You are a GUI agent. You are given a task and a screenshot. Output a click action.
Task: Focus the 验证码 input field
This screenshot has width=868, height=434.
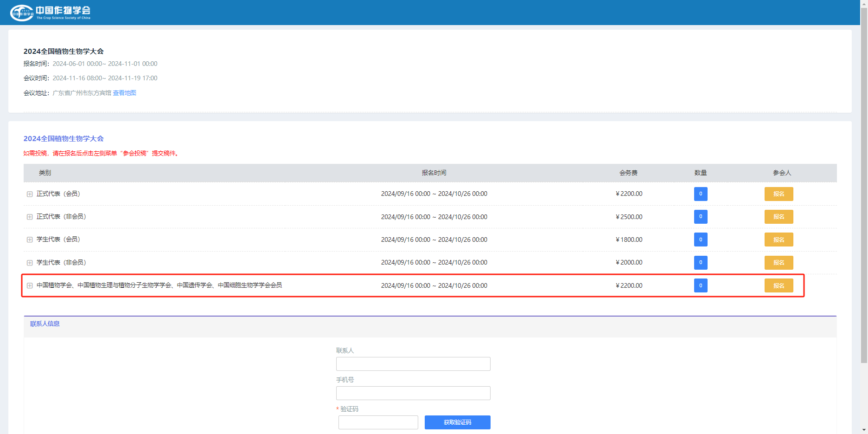click(x=378, y=422)
